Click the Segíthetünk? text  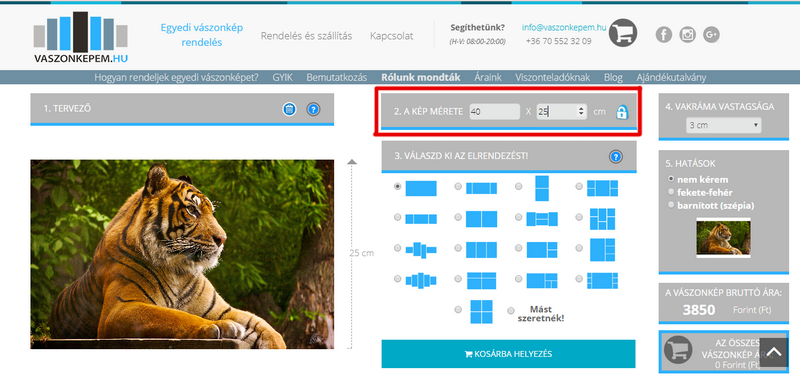(478, 28)
